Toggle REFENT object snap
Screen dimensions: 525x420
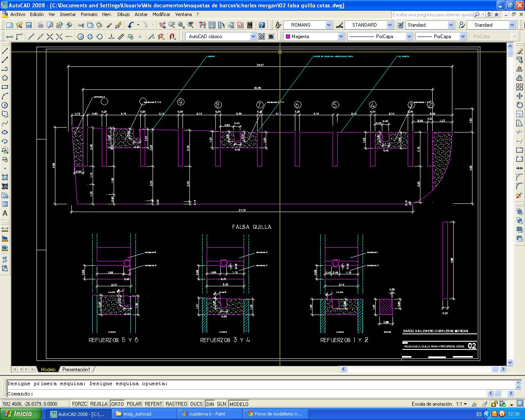click(154, 404)
